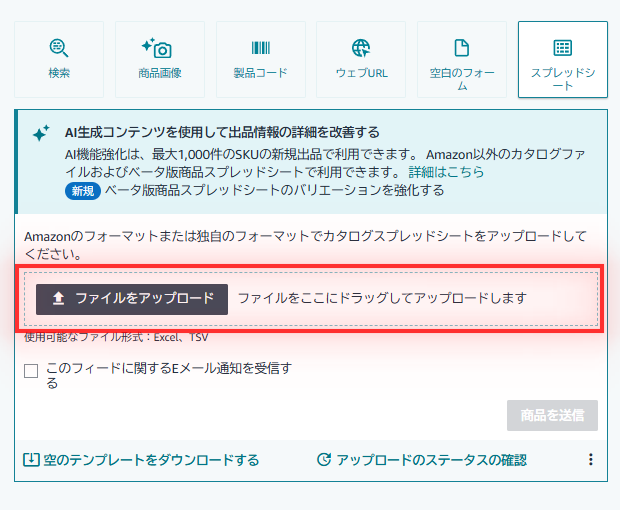Switch to the ウェブURL tab label
Image resolution: width=620 pixels, height=510 pixels.
click(361, 73)
